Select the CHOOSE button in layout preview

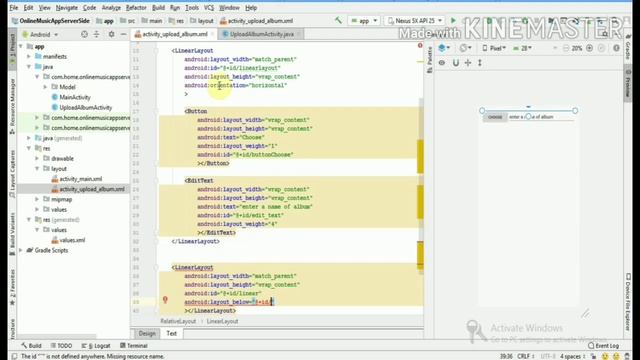pyautogui.click(x=495, y=117)
